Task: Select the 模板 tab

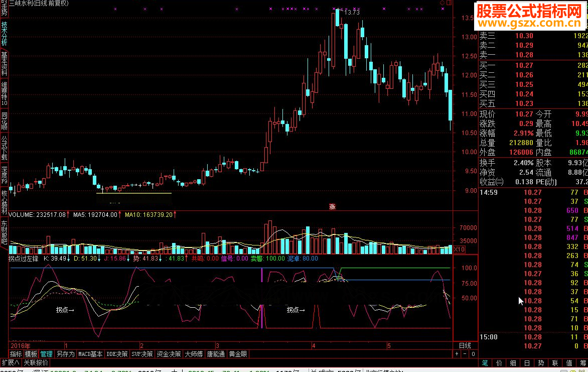Action: point(31,354)
